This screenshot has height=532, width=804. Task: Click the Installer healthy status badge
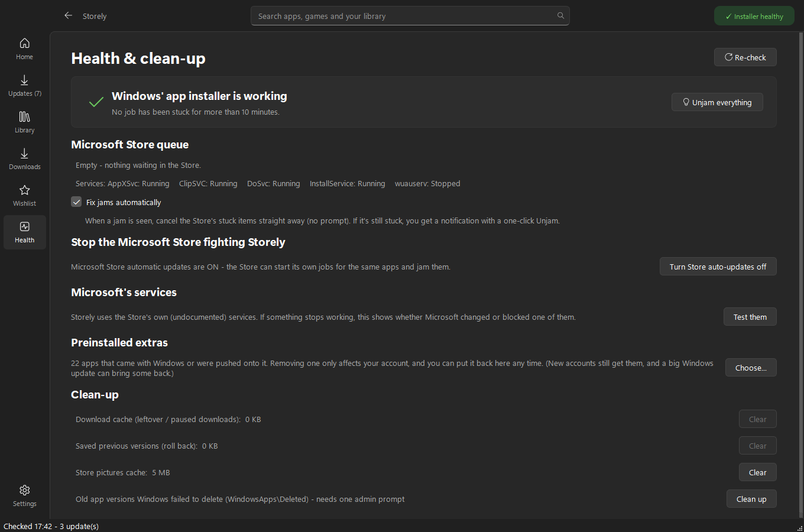754,16
